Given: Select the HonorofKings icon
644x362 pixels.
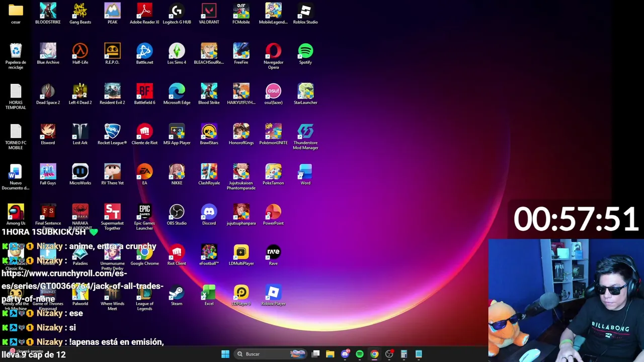Looking at the screenshot, I should point(241,134).
